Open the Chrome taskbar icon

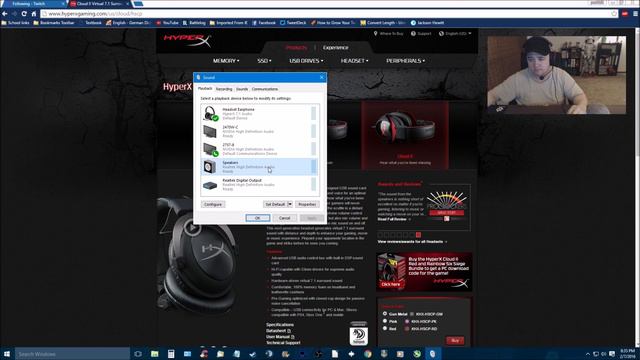coord(368,353)
